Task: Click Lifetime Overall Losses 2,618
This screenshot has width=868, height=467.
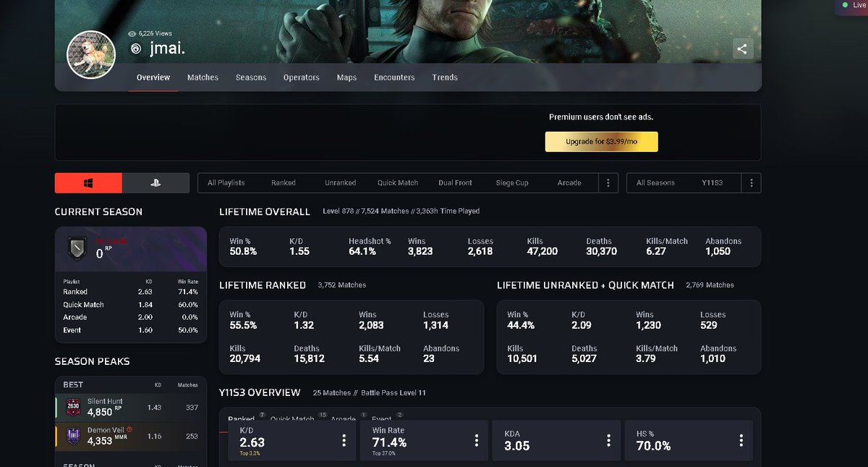Action: pos(480,247)
